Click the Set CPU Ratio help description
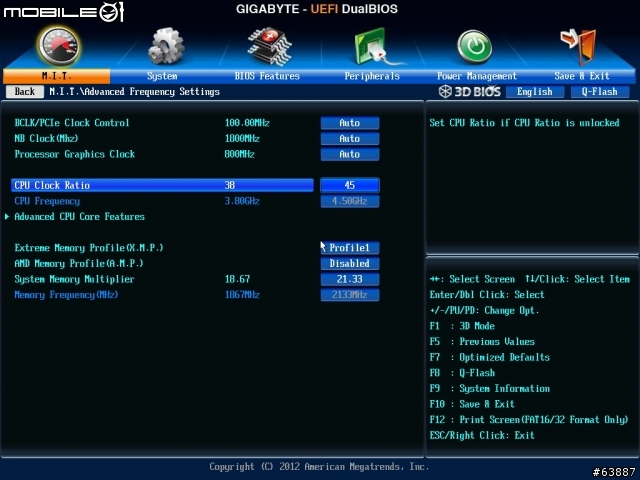The width and height of the screenshot is (640, 480). (x=524, y=123)
